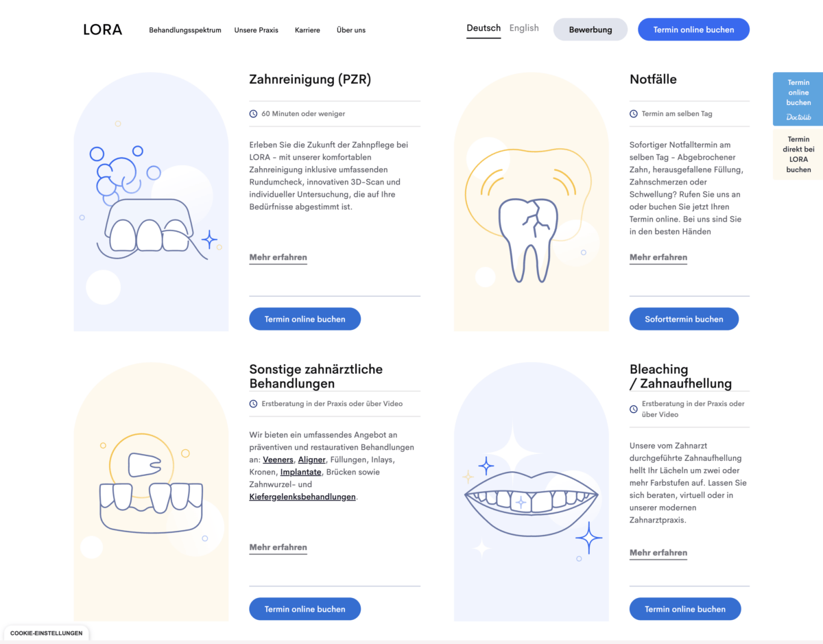Switch the language to English

point(524,28)
